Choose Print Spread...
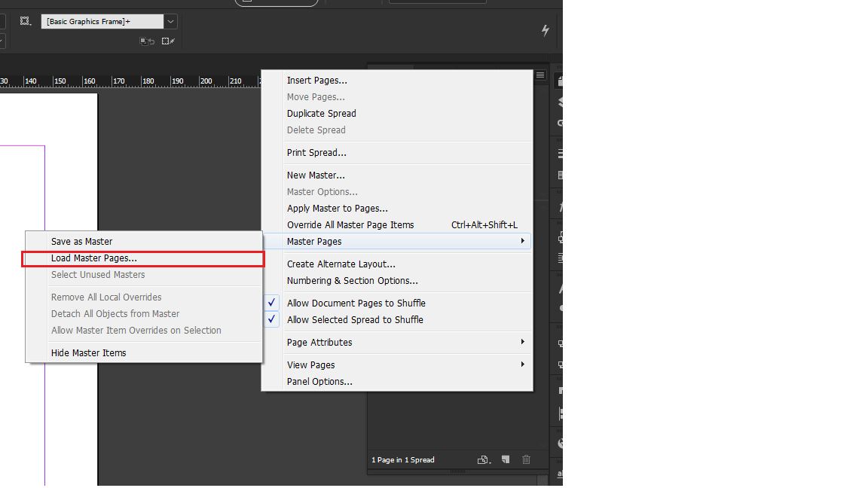The image size is (868, 488). pos(397,153)
